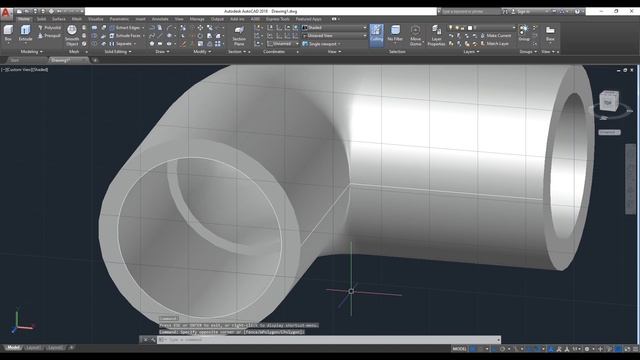Click the MODEL space status button

point(459,349)
